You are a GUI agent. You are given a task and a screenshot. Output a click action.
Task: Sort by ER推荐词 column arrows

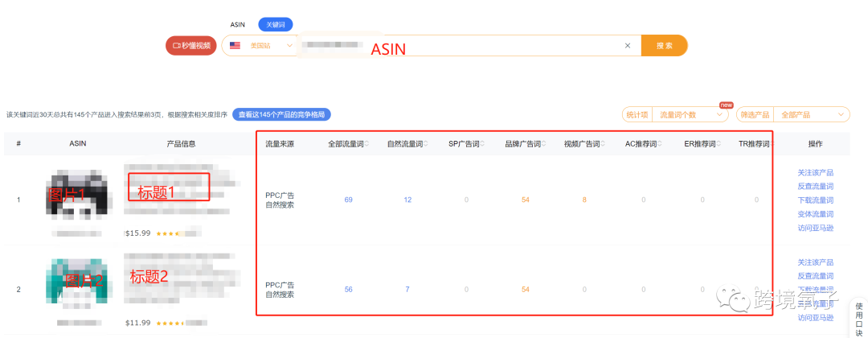click(719, 144)
